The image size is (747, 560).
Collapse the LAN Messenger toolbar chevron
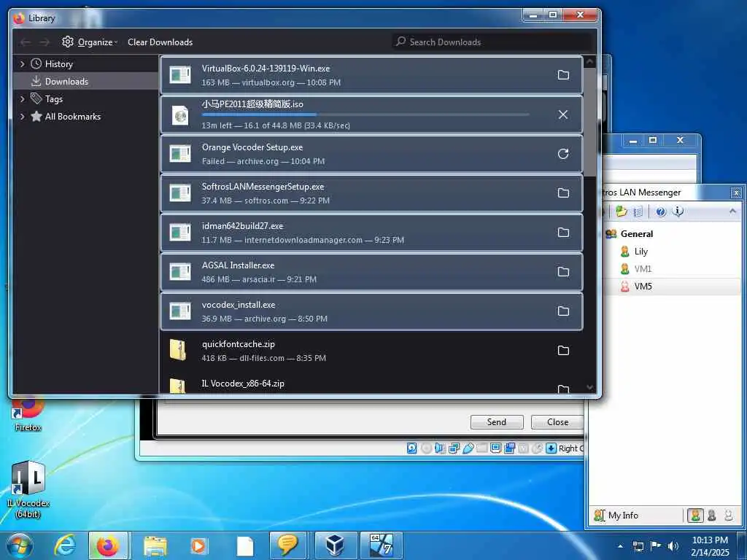[x=732, y=211]
